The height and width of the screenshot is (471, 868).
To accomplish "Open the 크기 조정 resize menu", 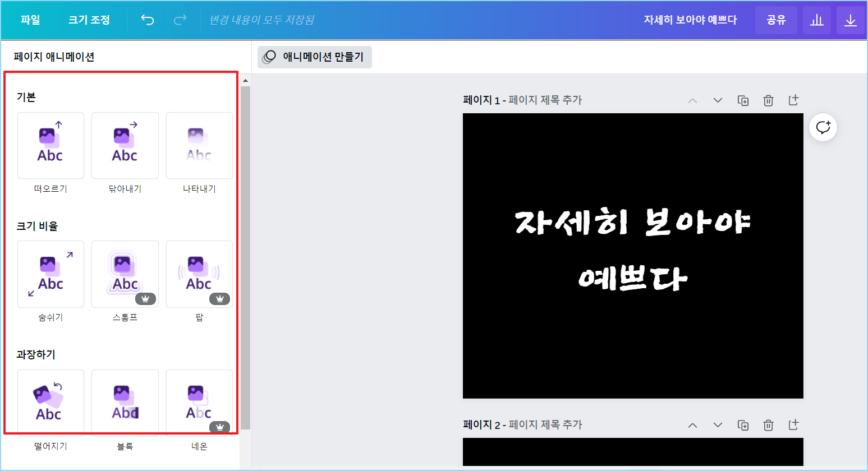I will point(88,20).
